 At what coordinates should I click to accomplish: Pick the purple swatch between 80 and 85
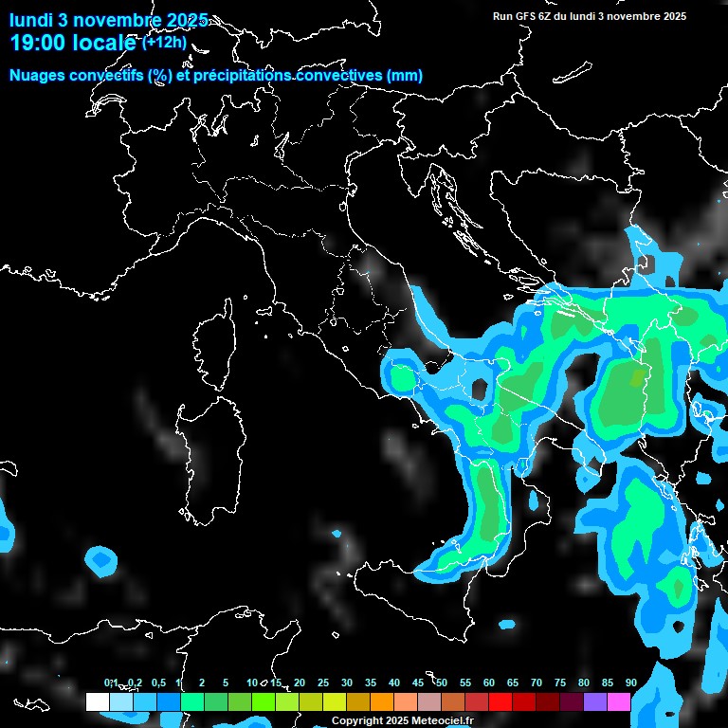tap(595, 701)
